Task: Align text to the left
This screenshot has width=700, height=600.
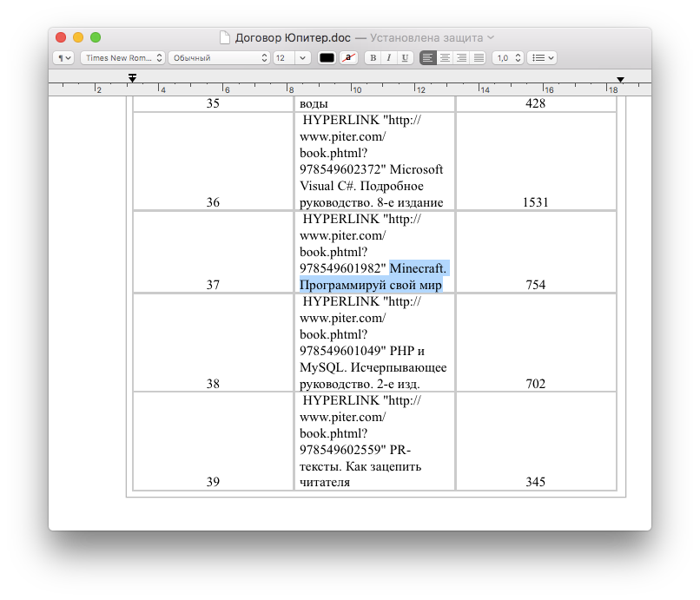Action: (x=428, y=58)
